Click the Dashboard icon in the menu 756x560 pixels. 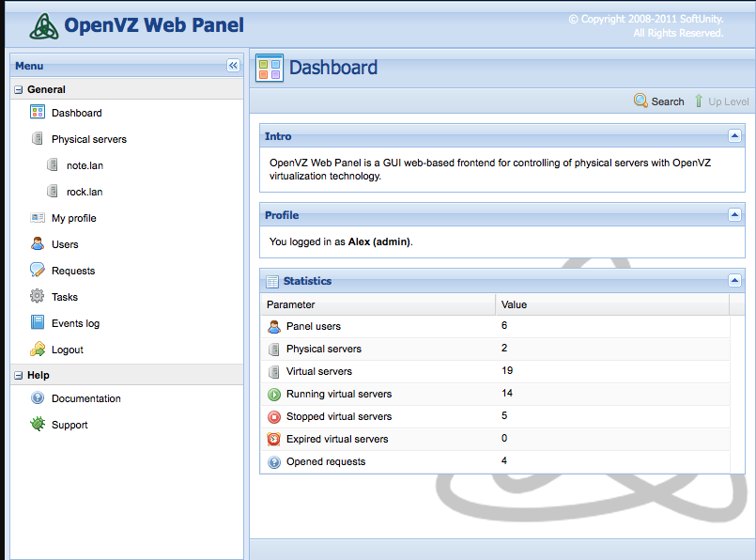pos(38,113)
